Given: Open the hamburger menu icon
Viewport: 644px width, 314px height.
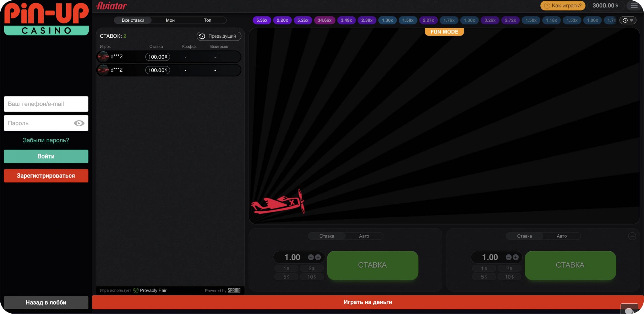Looking at the screenshot, I should tap(634, 6).
